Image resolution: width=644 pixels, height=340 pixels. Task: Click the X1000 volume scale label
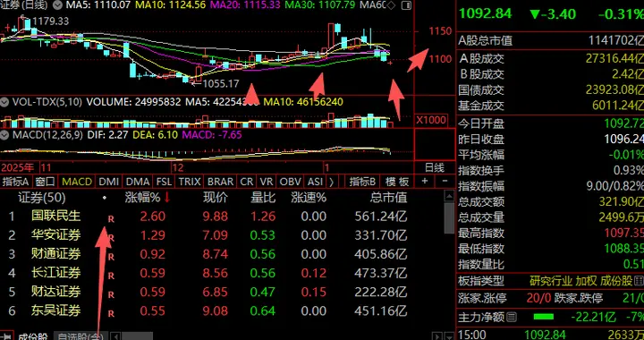pyautogui.click(x=431, y=120)
